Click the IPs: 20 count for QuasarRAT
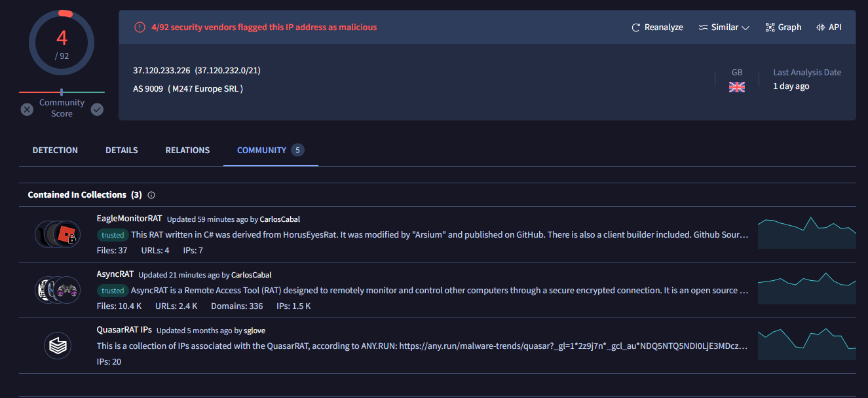This screenshot has width=868, height=398. pos(109,361)
